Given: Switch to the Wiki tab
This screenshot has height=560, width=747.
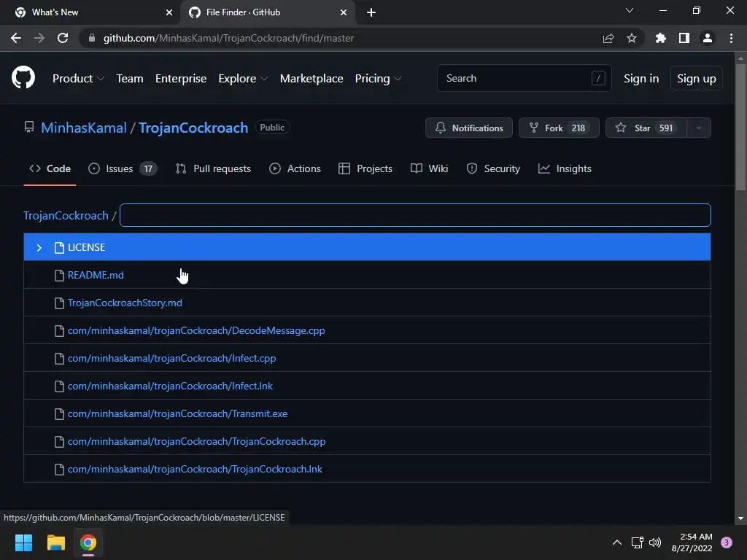Looking at the screenshot, I should click(429, 168).
